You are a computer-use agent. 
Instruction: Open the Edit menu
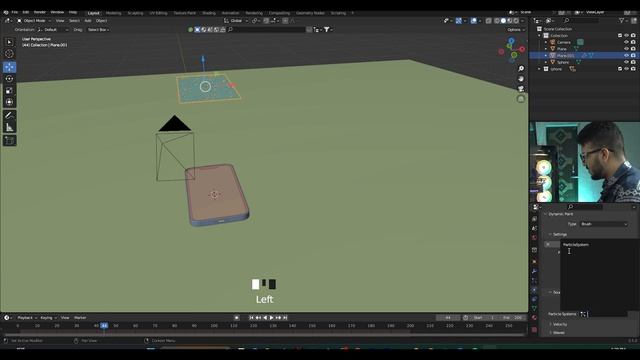[x=26, y=13]
